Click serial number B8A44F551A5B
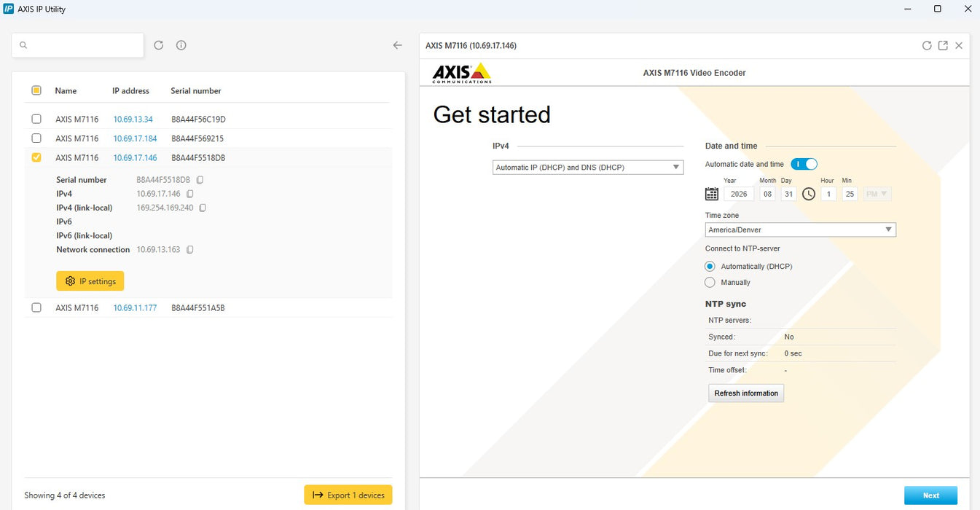This screenshot has height=510, width=980. tap(198, 308)
